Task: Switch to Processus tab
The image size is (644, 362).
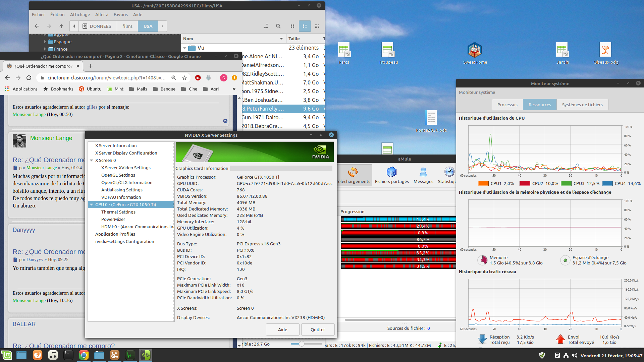Action: point(507,105)
